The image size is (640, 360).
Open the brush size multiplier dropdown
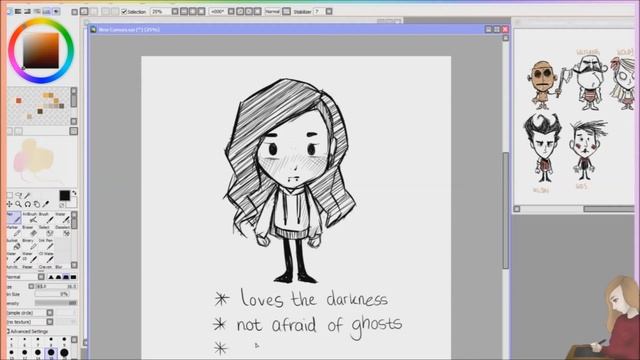tap(31, 287)
